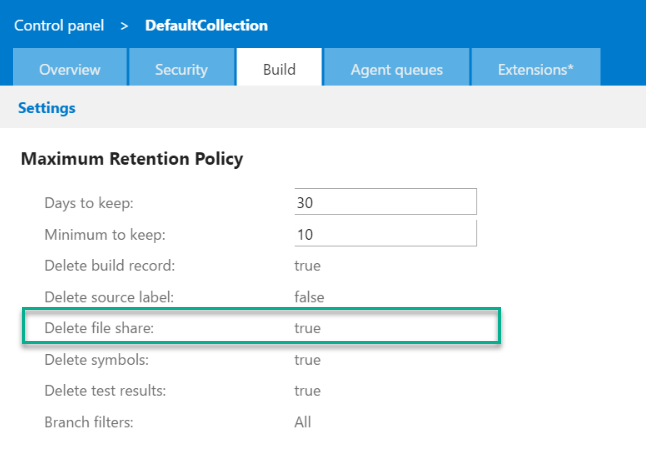Select the Minimum to keep label

tap(105, 234)
